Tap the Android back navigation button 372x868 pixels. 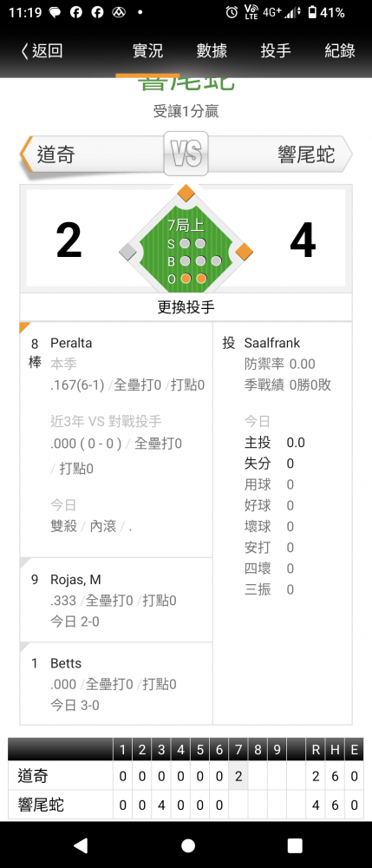tap(81, 845)
